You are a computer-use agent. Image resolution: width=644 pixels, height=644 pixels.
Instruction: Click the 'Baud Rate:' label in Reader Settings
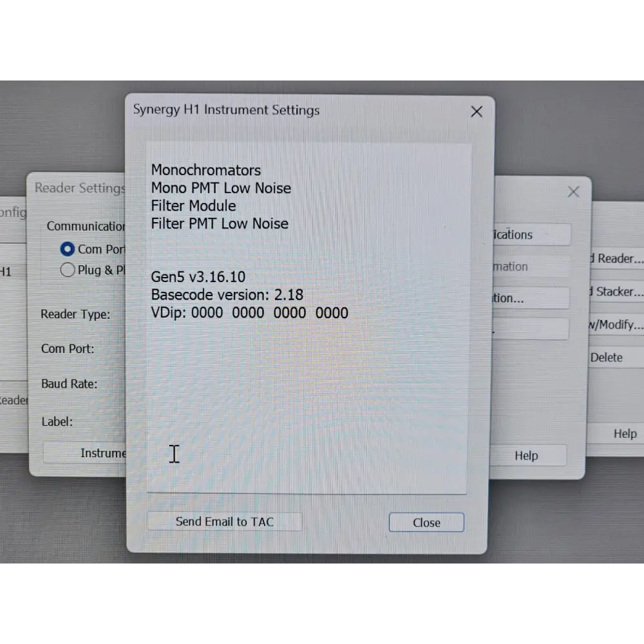70,384
